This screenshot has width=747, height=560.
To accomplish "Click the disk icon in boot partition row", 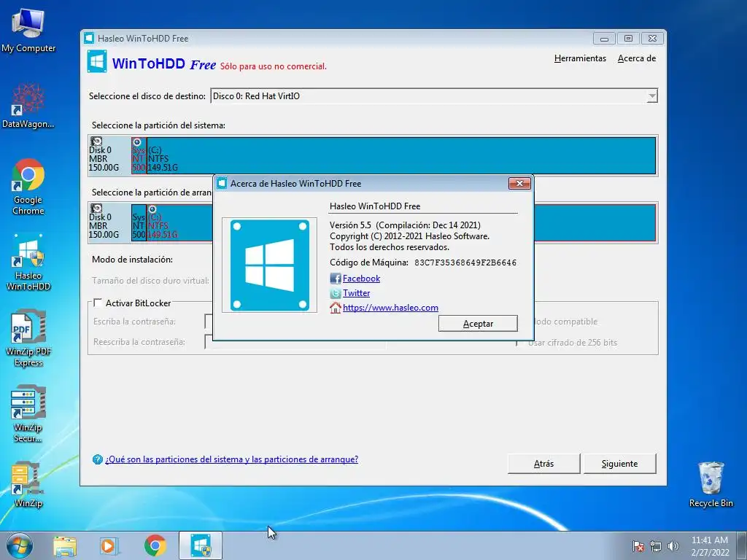I will [96, 209].
